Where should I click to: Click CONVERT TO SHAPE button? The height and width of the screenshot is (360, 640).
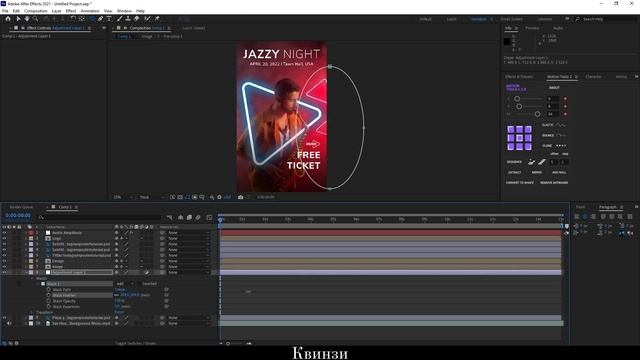pos(520,183)
